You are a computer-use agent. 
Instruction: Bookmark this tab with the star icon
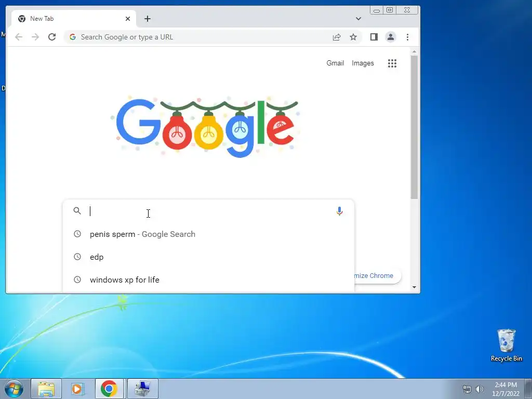point(353,37)
